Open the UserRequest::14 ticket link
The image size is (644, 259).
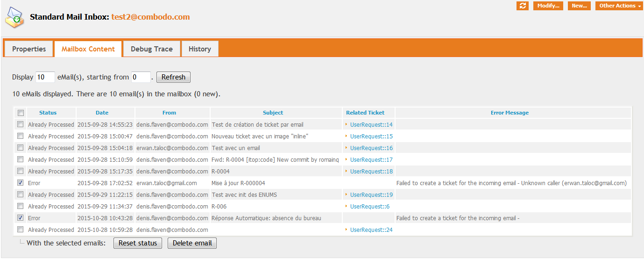pyautogui.click(x=371, y=125)
